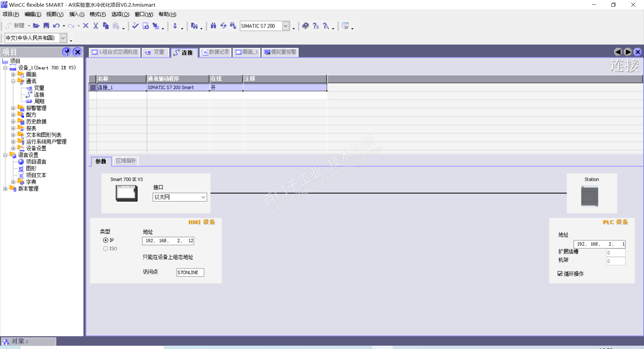Pin the project panel with the pushpin icon
Screen dimensions: 644x349
pyautogui.click(x=67, y=52)
